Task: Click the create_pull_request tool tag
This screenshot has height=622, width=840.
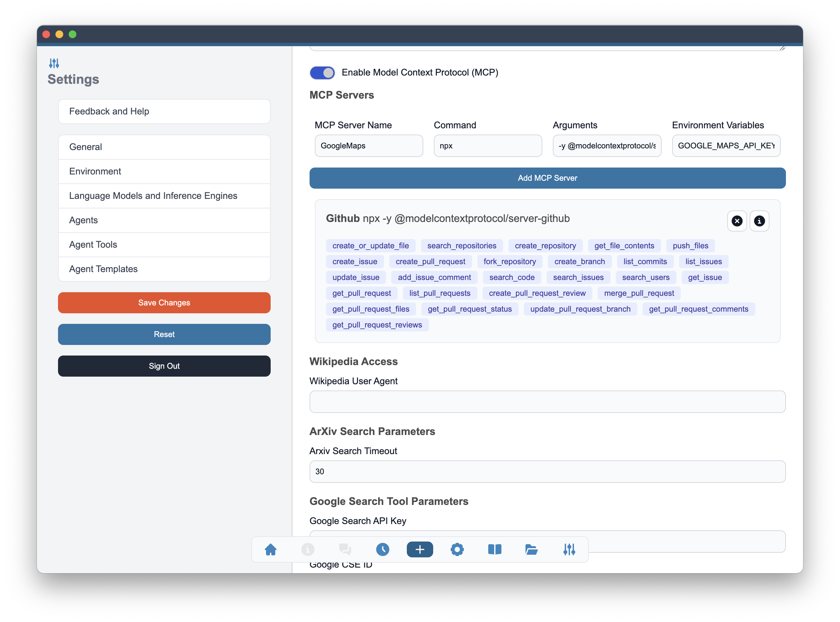Action: (x=430, y=262)
